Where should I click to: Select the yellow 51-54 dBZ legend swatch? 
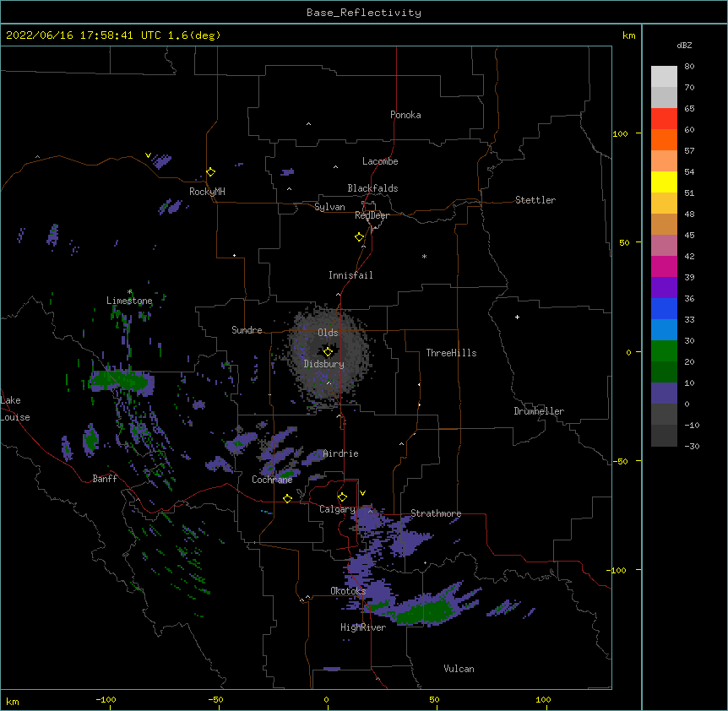[664, 182]
